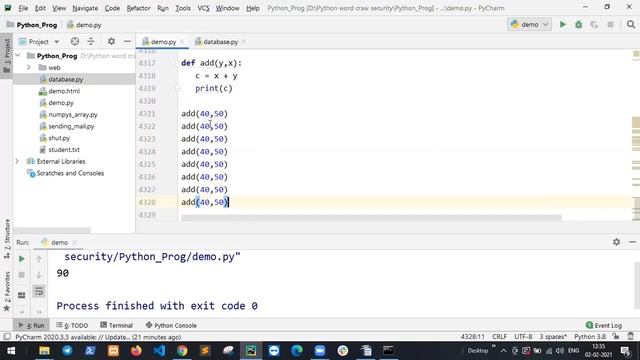Start debugging with the bug icon

[578, 24]
